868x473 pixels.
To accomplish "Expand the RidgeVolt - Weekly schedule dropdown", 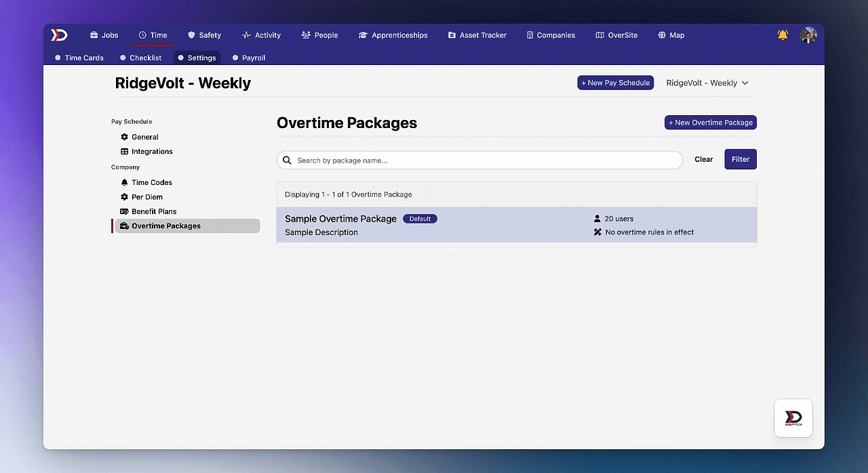I will pos(707,83).
